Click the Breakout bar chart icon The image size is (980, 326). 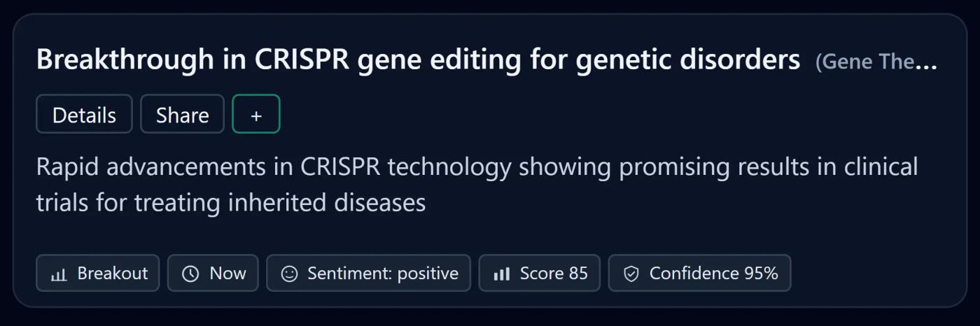(x=59, y=274)
